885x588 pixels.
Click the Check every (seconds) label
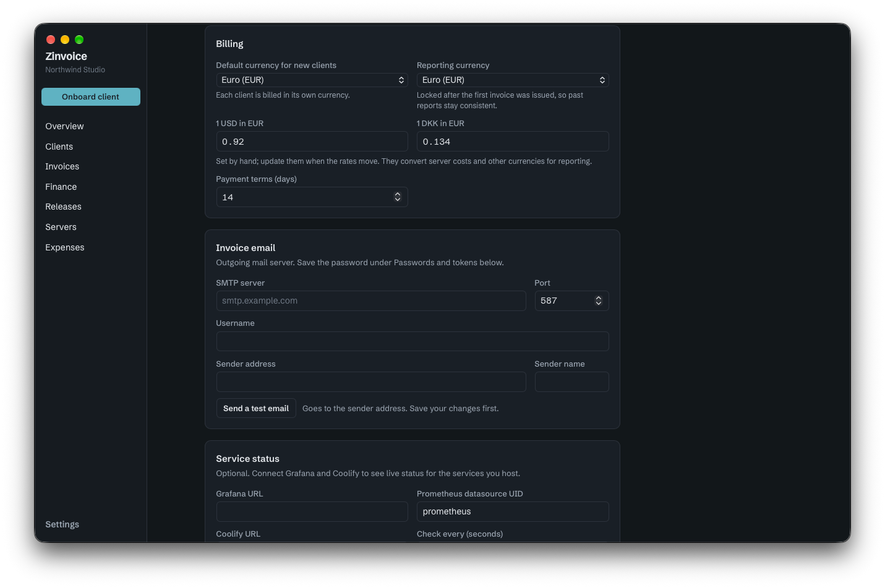tap(460, 534)
